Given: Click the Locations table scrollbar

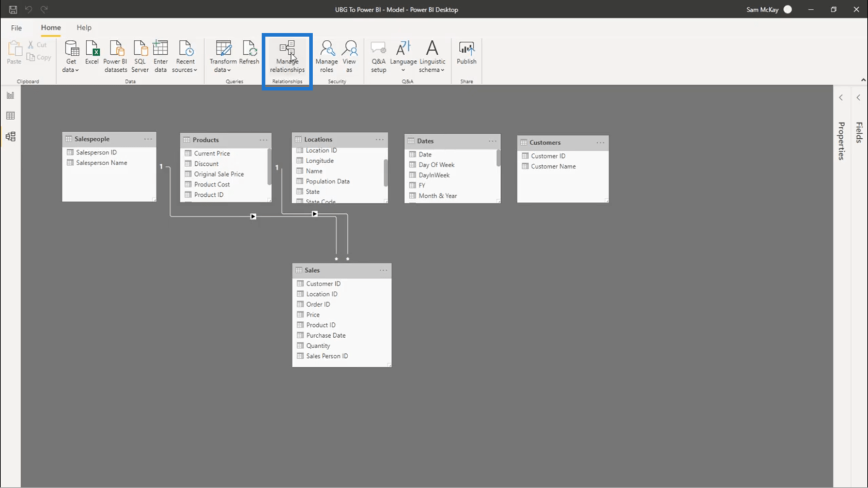Looking at the screenshot, I should (385, 172).
